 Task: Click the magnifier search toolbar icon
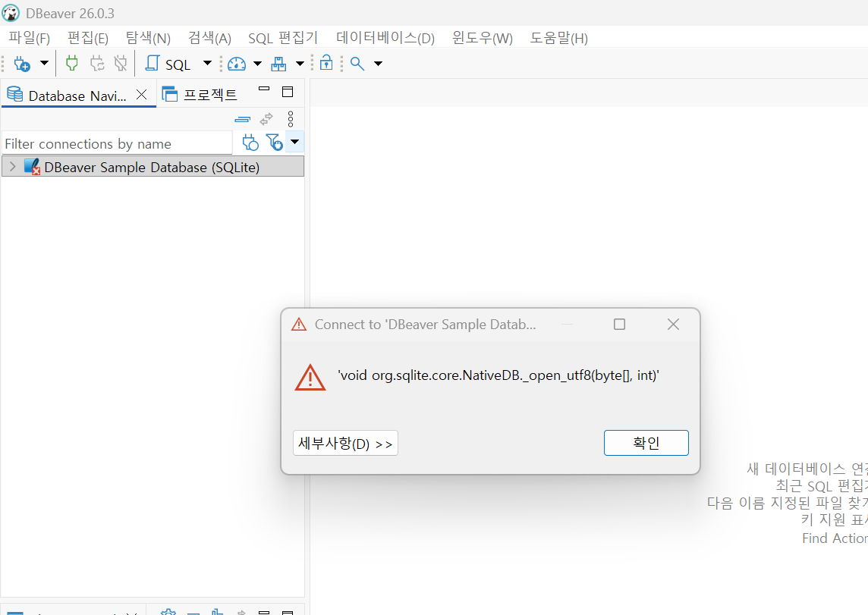pyautogui.click(x=357, y=64)
